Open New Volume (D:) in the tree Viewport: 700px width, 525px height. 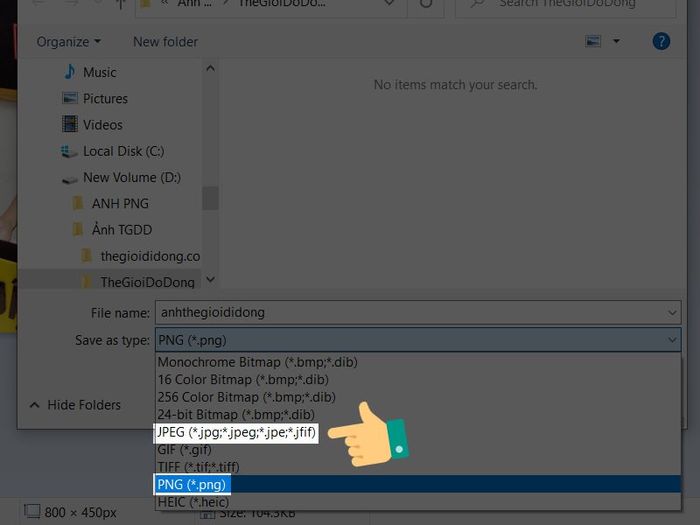coord(132,178)
